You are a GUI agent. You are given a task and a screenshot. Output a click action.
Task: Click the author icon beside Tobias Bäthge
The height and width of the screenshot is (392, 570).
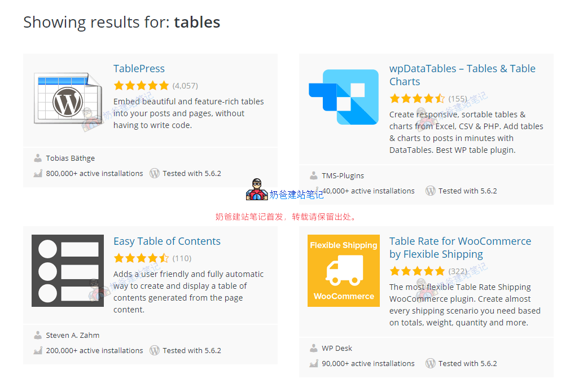(x=38, y=158)
